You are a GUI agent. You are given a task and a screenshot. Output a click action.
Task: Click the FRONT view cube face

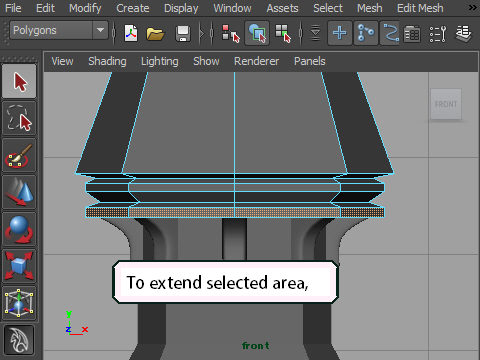point(446,104)
